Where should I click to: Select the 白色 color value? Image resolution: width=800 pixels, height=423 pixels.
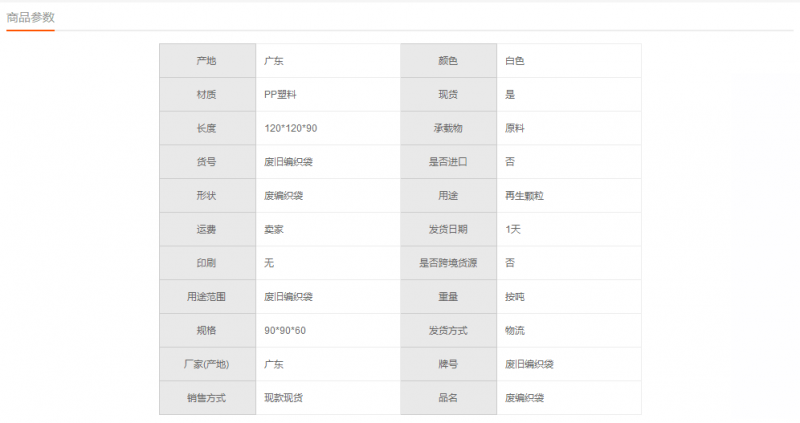pos(515,61)
